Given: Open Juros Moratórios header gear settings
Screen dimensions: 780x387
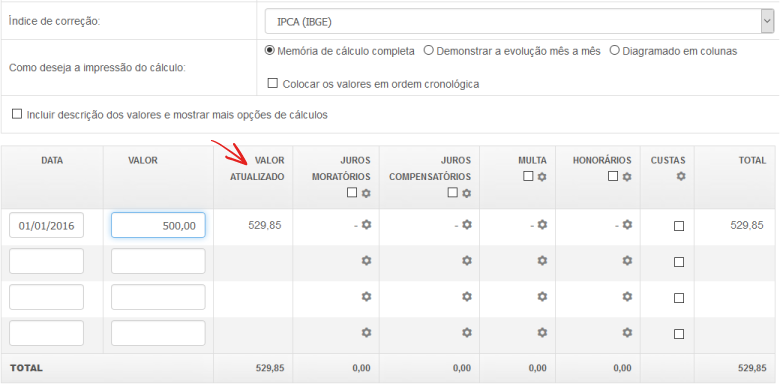Looking at the screenshot, I should tap(366, 193).
